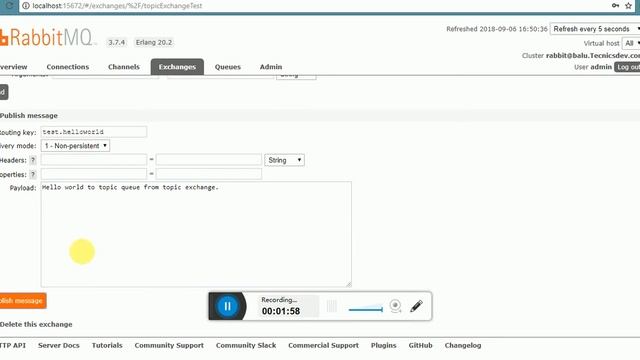Click the recorder drag handle grip

[x=332, y=306]
